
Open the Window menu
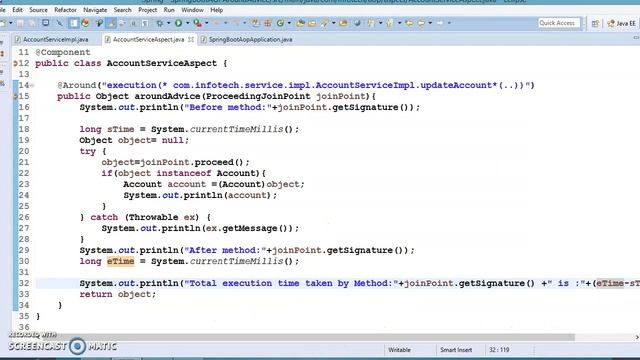pos(192,10)
